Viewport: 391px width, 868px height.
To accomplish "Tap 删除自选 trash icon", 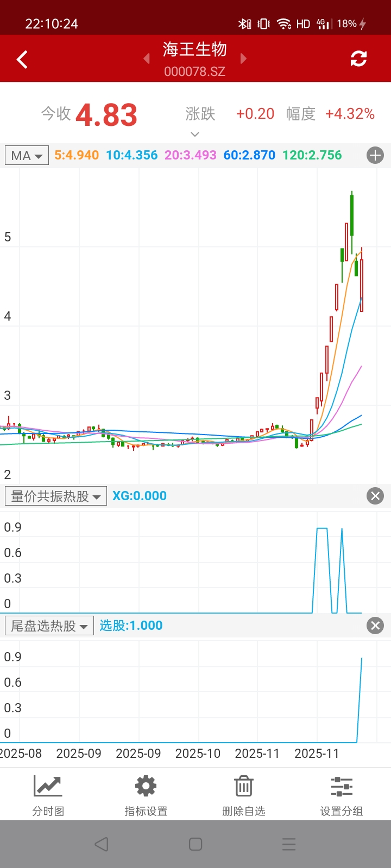I will click(244, 794).
